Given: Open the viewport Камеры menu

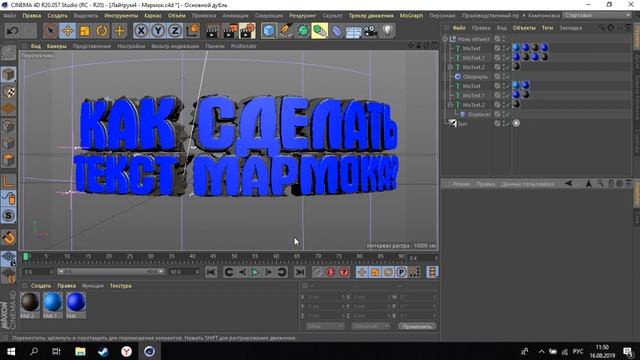Looking at the screenshot, I should (56, 46).
